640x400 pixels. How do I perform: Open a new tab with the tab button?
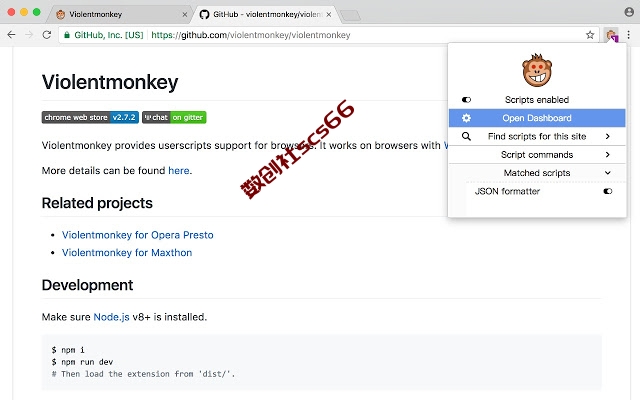pos(350,16)
